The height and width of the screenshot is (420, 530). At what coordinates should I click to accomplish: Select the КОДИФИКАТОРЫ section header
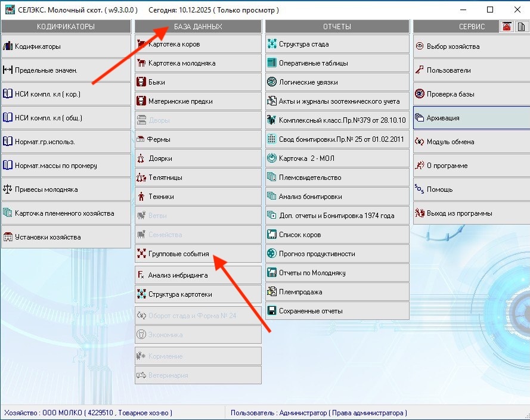point(66,26)
